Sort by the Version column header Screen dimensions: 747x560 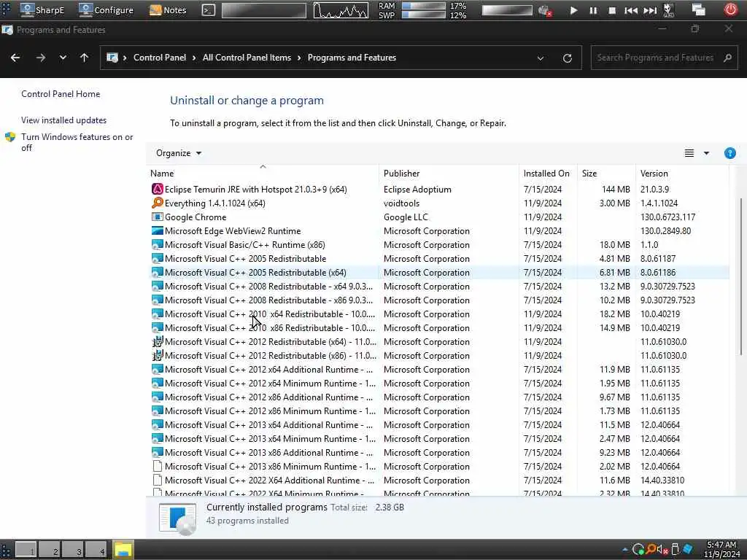[682, 174]
